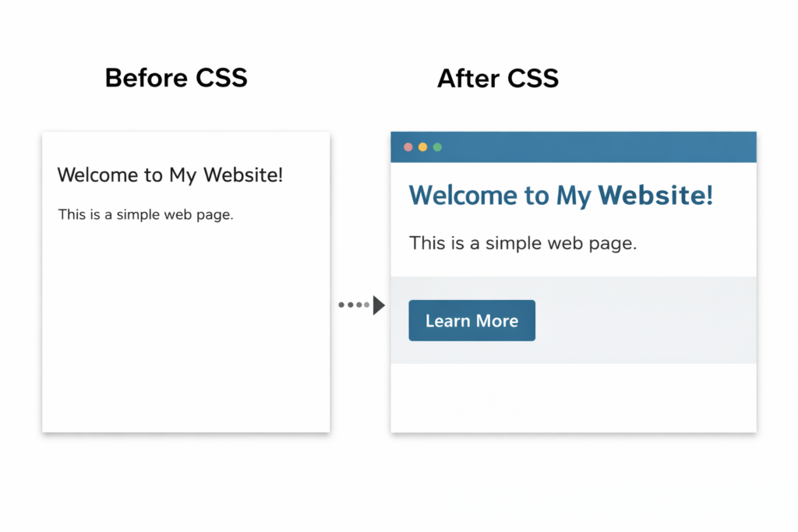Click the dotted line before the arrowhead

click(354, 305)
